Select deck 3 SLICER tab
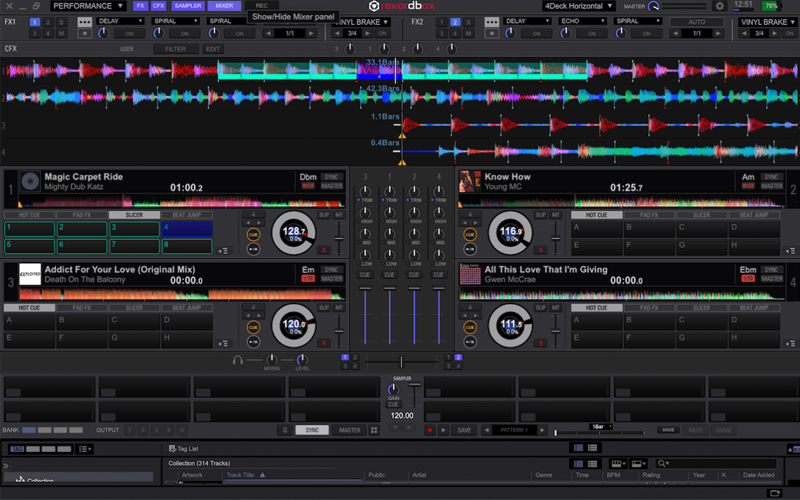 click(x=134, y=308)
